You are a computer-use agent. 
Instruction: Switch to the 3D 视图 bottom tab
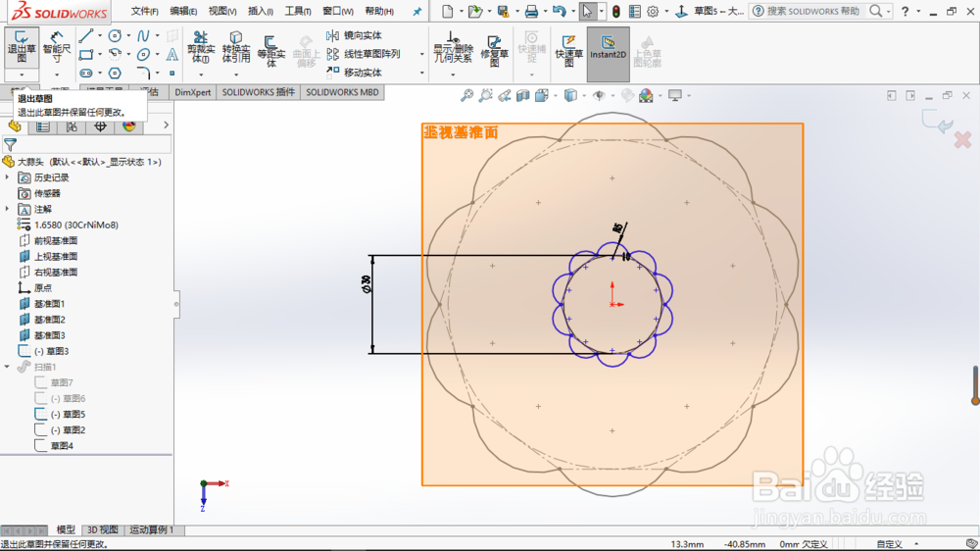[102, 529]
